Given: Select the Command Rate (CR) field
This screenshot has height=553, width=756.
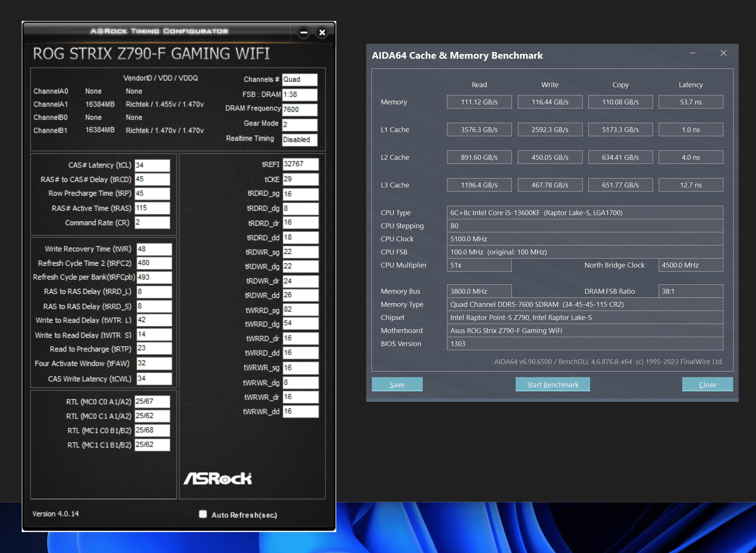Looking at the screenshot, I should click(x=152, y=222).
